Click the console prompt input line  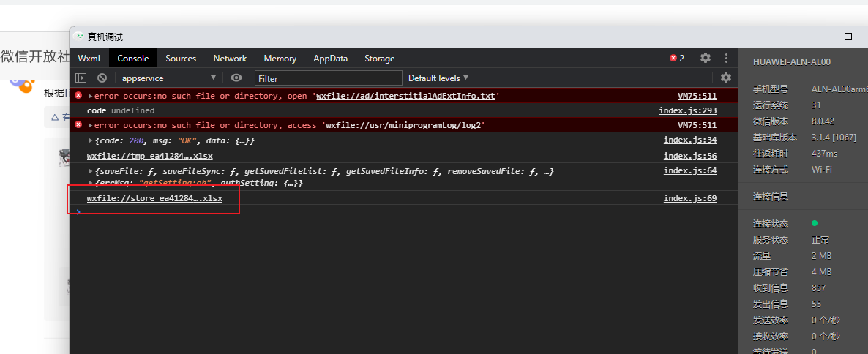pos(404,212)
